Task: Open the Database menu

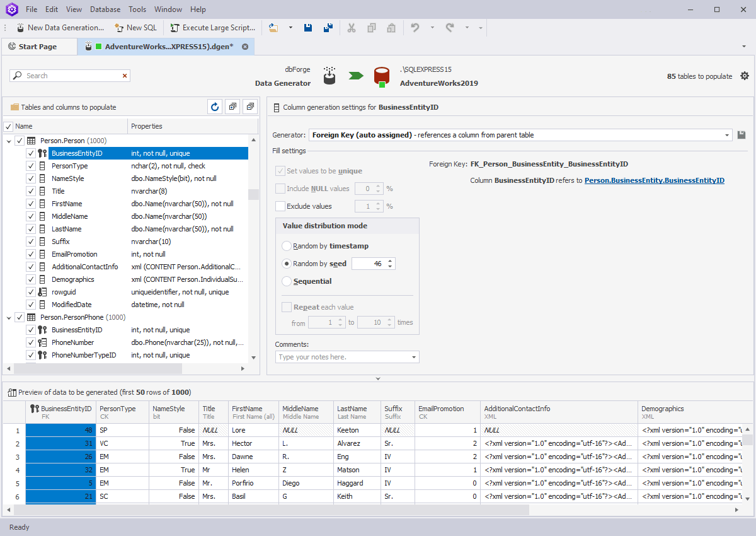Action: point(105,9)
